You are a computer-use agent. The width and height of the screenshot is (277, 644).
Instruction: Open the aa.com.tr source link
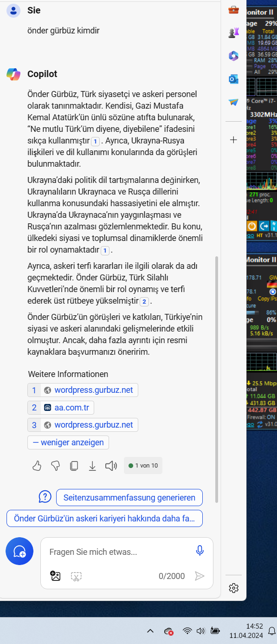click(x=61, y=408)
